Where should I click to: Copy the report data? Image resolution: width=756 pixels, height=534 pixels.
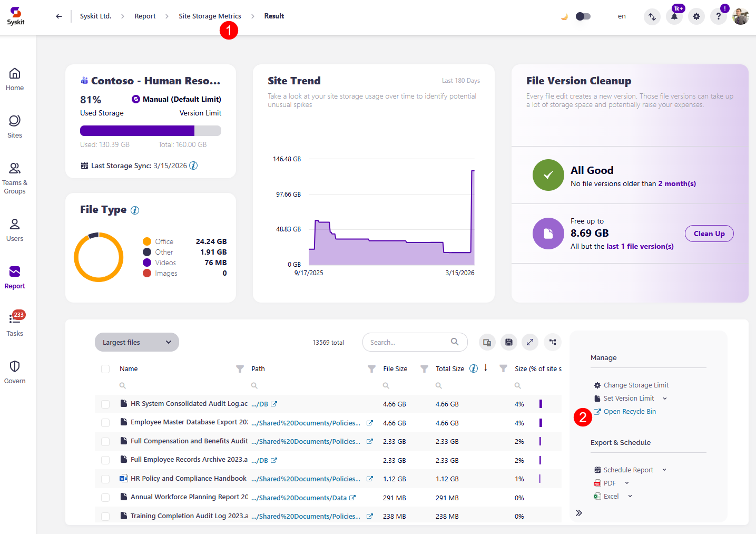[x=487, y=342]
